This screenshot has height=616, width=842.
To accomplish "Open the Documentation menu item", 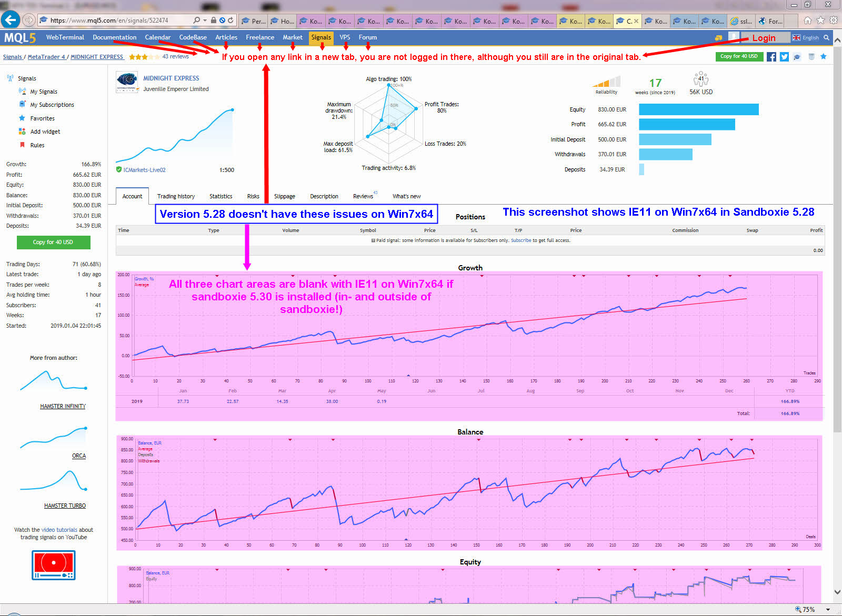I will coord(114,37).
